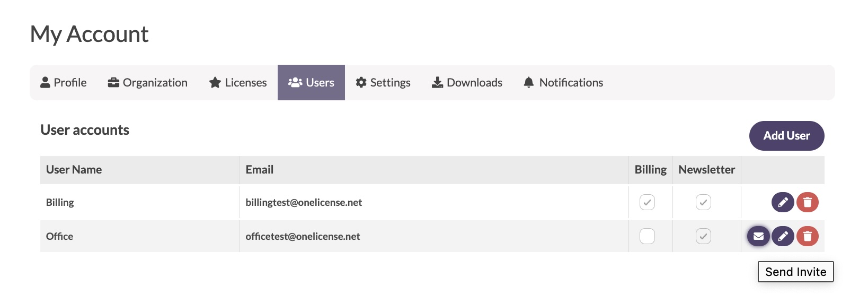This screenshot has width=868, height=294.
Task: Toggle Newsletter checkbox for Office user
Action: 703,236
